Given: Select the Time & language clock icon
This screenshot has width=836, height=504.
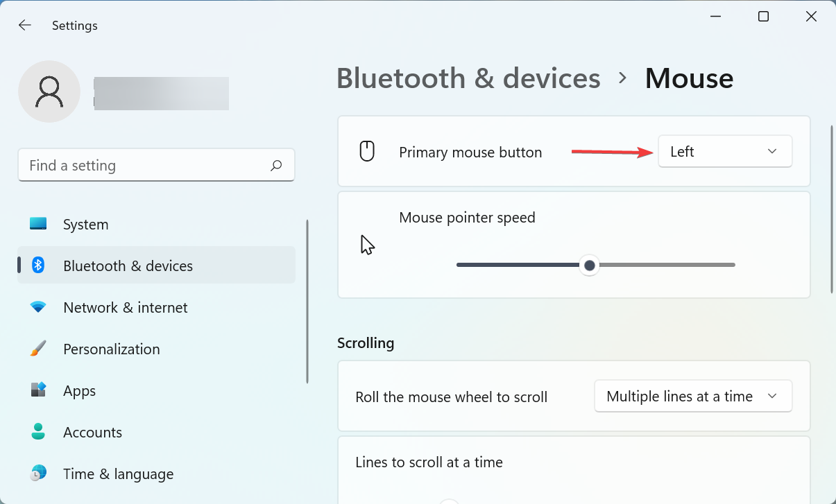Looking at the screenshot, I should point(38,473).
